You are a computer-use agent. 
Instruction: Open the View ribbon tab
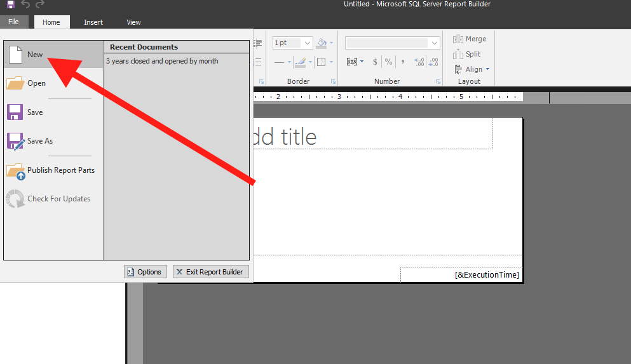point(133,22)
